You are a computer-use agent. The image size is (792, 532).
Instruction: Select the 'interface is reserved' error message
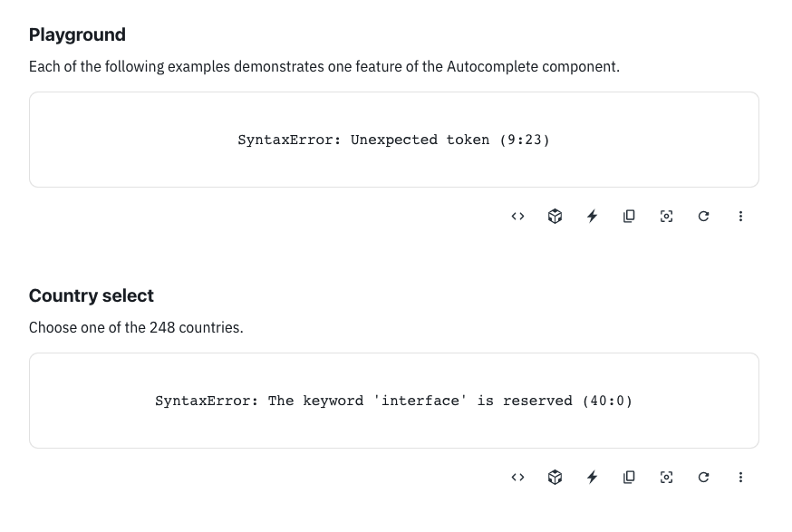click(x=393, y=401)
